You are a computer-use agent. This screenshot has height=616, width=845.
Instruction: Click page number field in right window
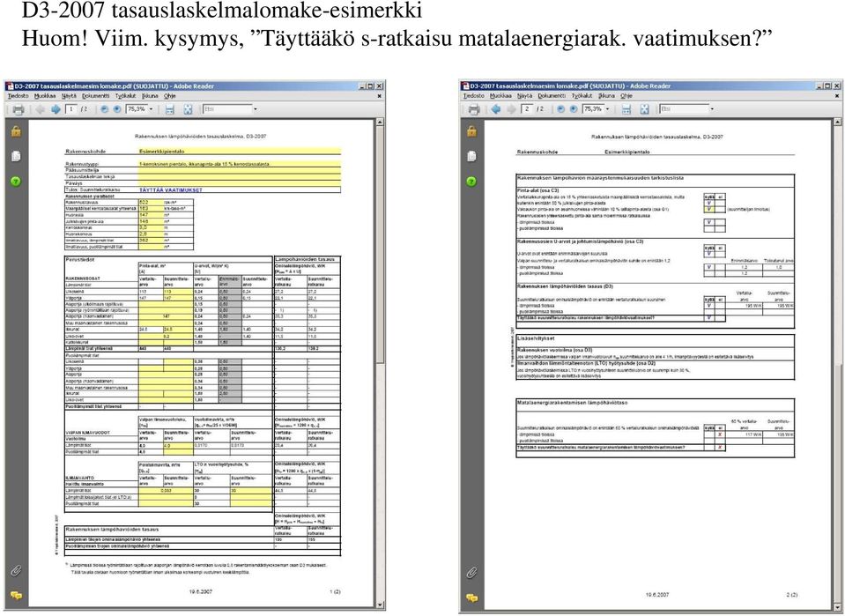(527, 109)
